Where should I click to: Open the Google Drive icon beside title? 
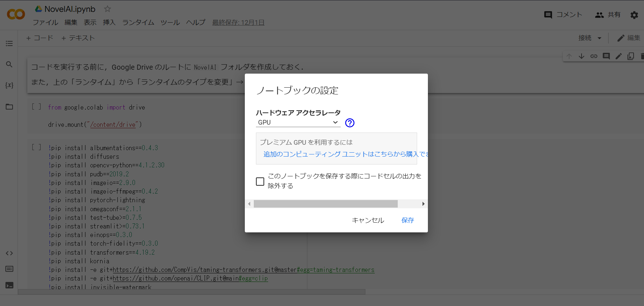[x=38, y=9]
